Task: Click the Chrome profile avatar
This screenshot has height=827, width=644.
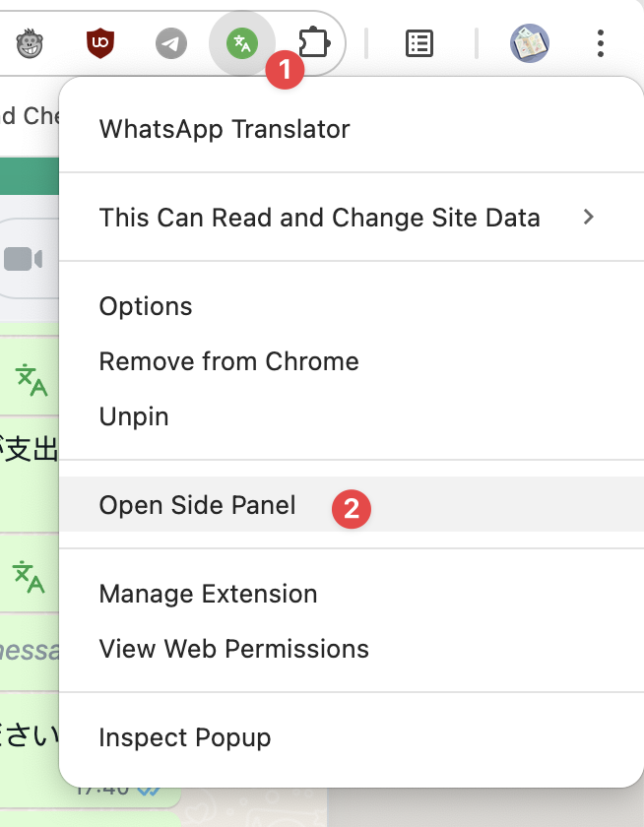Action: tap(530, 43)
